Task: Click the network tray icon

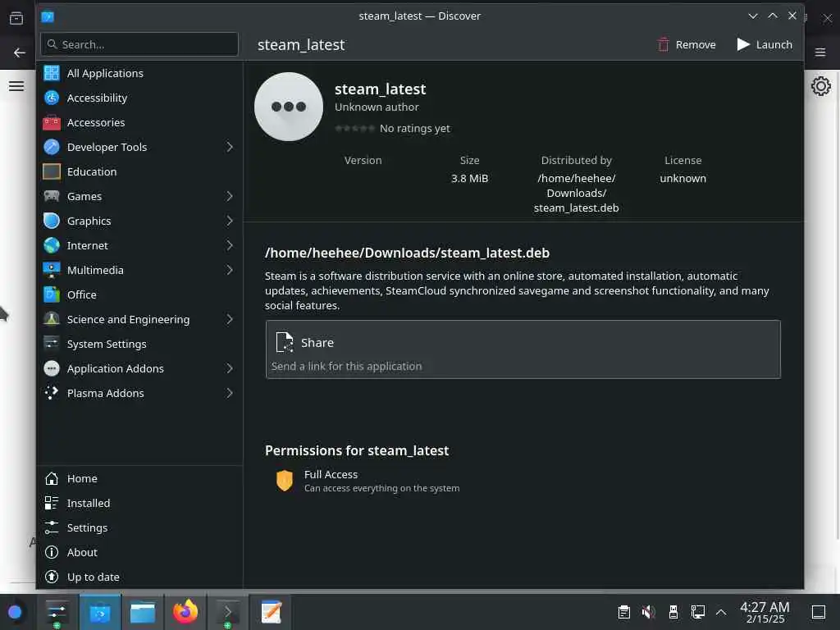Action: click(697, 612)
